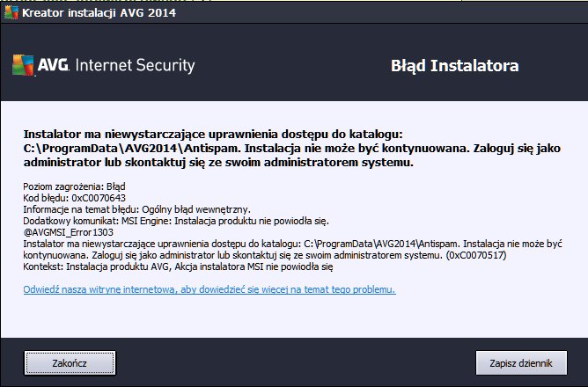The image size is (588, 387).
Task: Select the bold C:\ProgramData\AVG2014\Antispam path text
Action: tap(132, 149)
